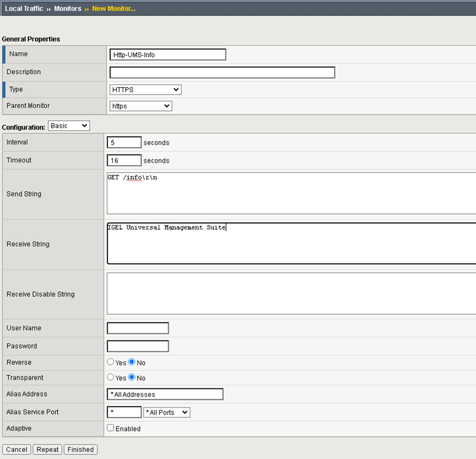Viewport: 476px width, 459px height.
Task: Click the Password field
Action: point(138,346)
